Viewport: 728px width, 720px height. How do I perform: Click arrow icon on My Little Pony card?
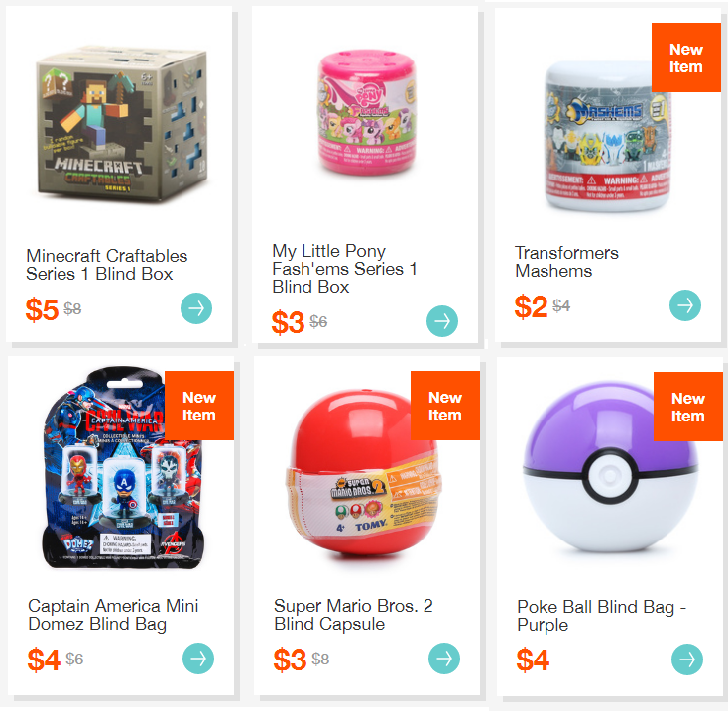[x=442, y=321]
